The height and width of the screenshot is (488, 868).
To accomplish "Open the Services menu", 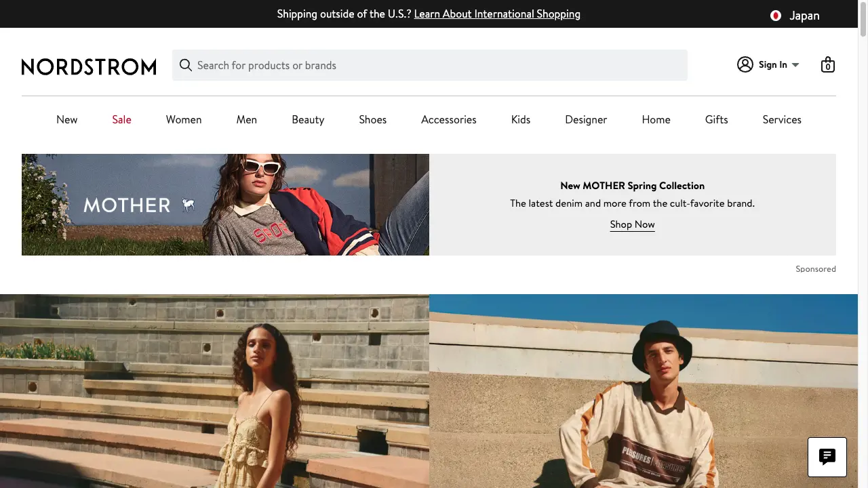I will (x=782, y=119).
